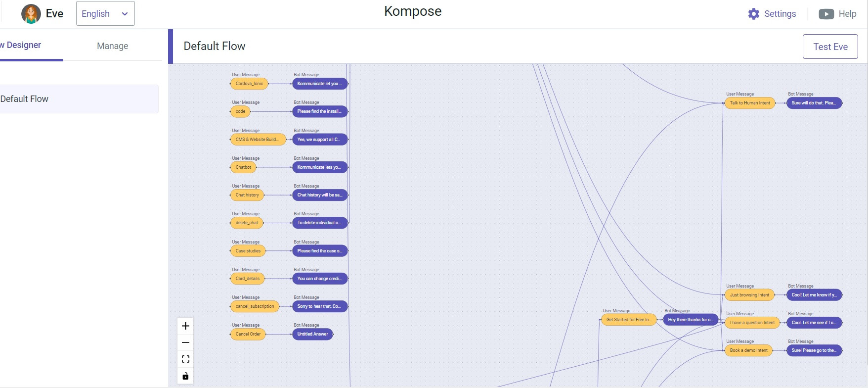Image resolution: width=868 pixels, height=388 pixels.
Task: Select the Get Started for Free node
Action: (628, 320)
